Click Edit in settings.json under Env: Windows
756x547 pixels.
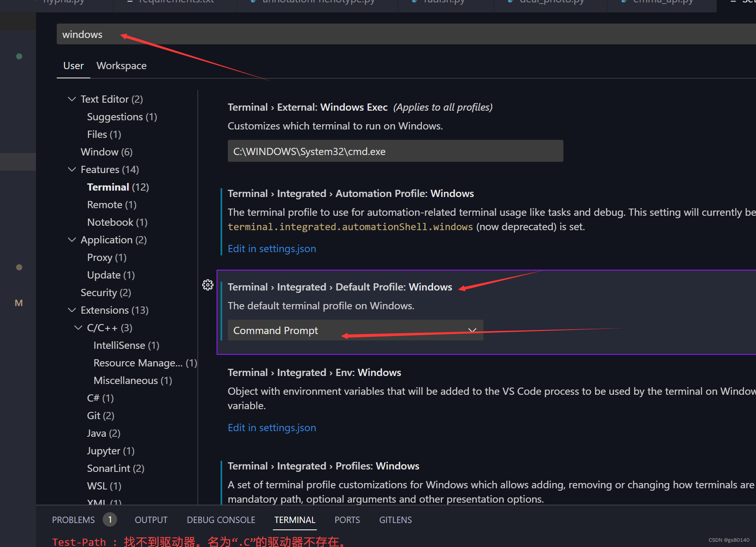click(x=272, y=427)
